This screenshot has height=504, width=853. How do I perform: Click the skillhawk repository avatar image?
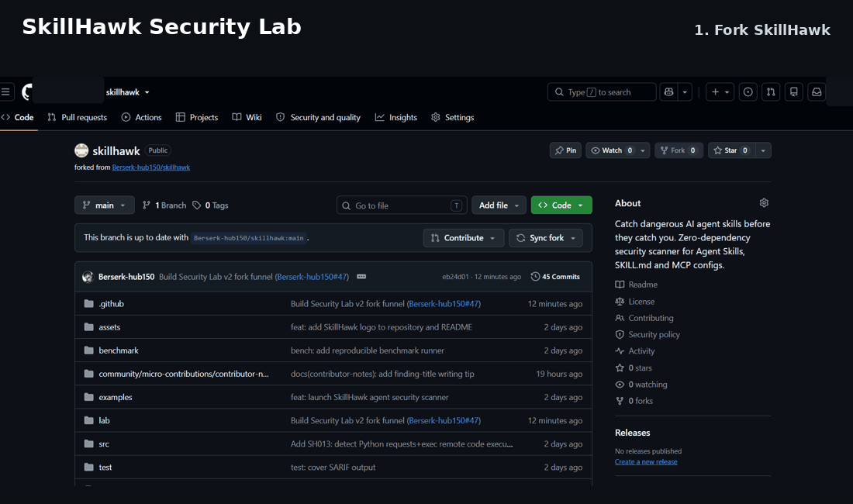click(x=81, y=150)
